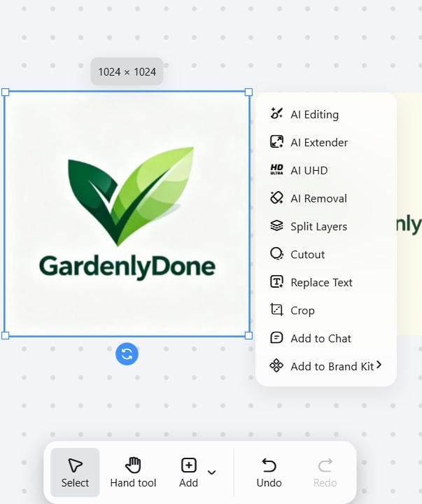Image resolution: width=422 pixels, height=504 pixels.
Task: Click the AI UHD icon
Action: point(276,170)
